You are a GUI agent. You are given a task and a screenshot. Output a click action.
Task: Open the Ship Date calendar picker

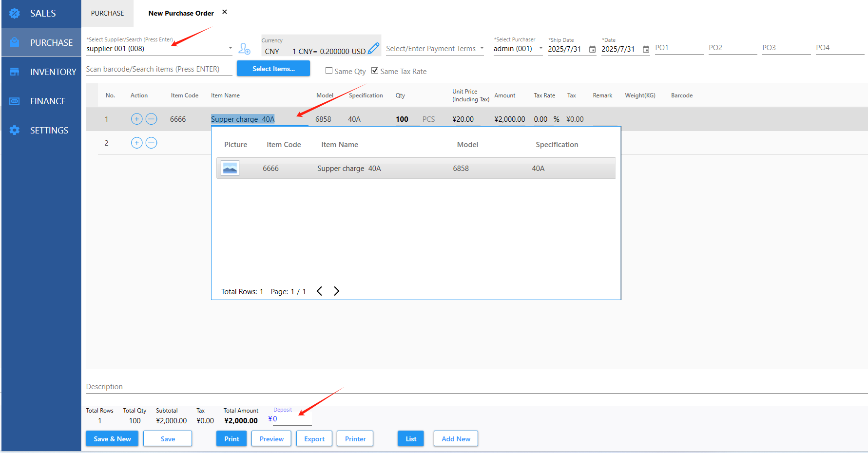[x=592, y=49]
